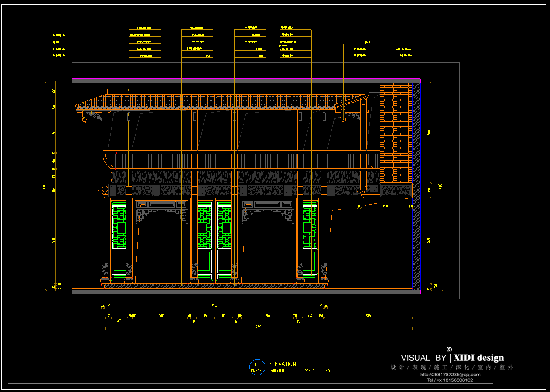Click the blue circled drawing tag 05 PL-14
This screenshot has width=550, height=392.
tap(256, 367)
